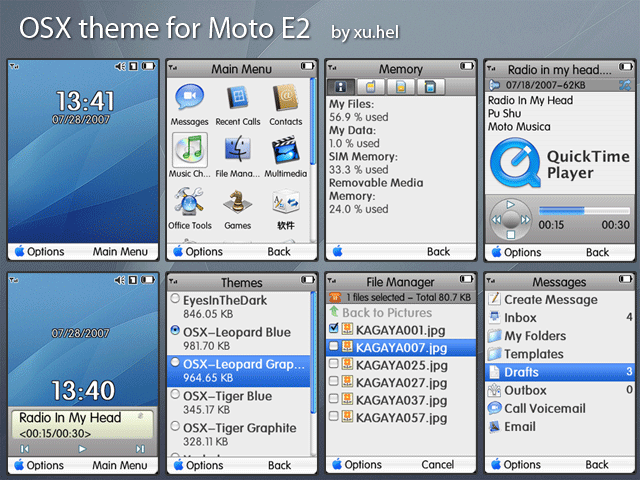Click Cancel in File Manager

[x=438, y=464]
